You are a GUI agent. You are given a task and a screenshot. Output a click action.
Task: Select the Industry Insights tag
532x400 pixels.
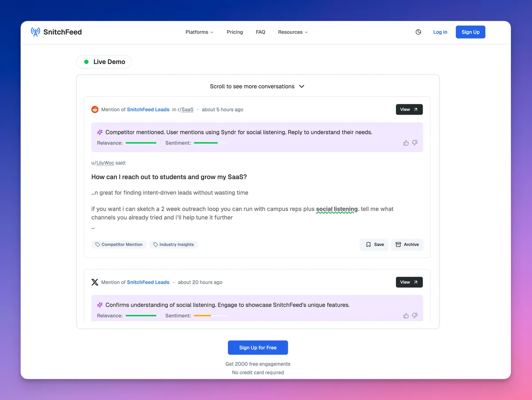[x=173, y=244]
